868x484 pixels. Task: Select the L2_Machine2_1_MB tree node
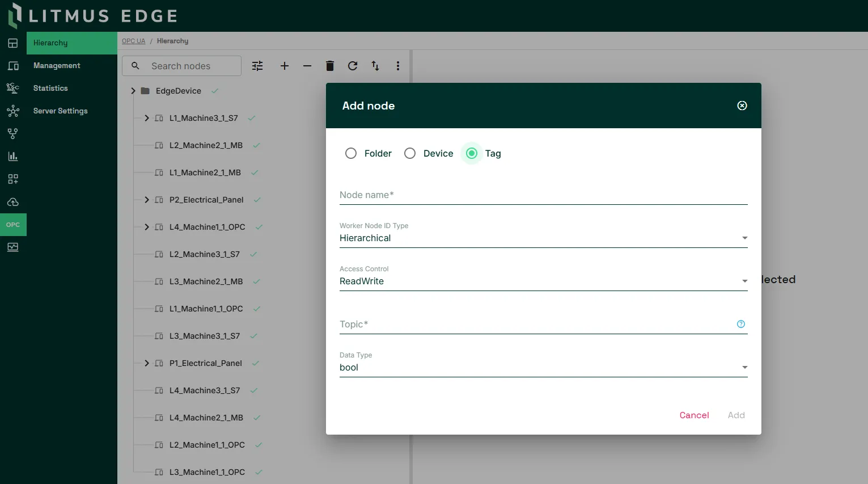tap(206, 145)
